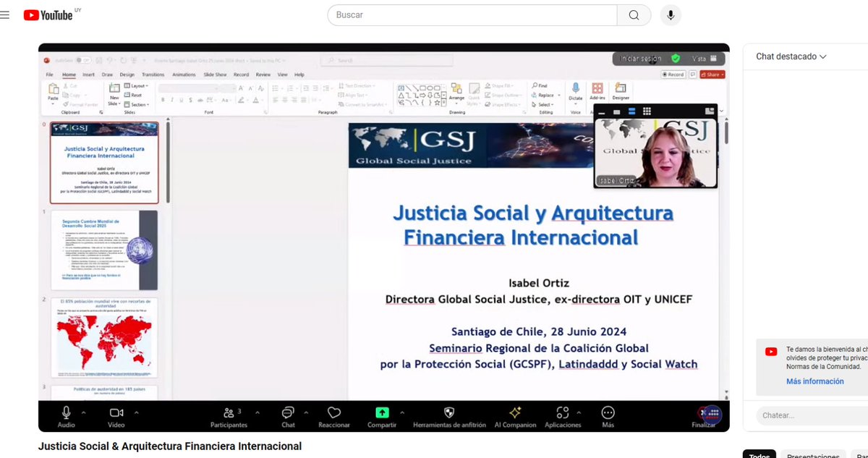
Task: Click the YouTube search magnifier button
Action: [x=634, y=15]
